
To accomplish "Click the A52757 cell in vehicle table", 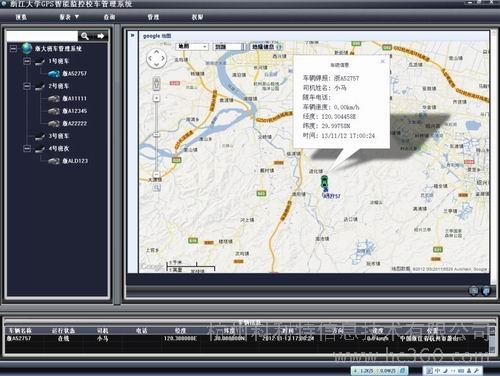I will click(x=19, y=338).
